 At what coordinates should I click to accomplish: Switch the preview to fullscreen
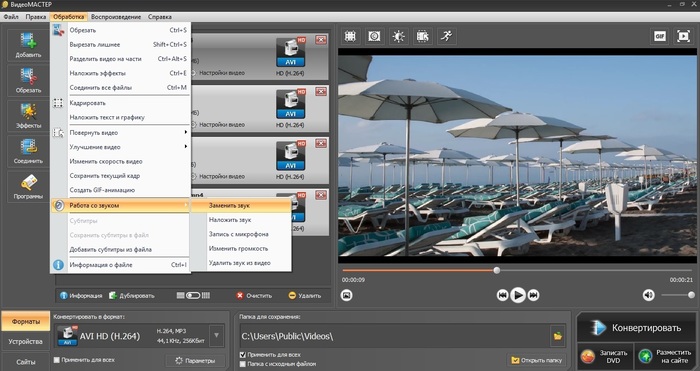tap(683, 37)
